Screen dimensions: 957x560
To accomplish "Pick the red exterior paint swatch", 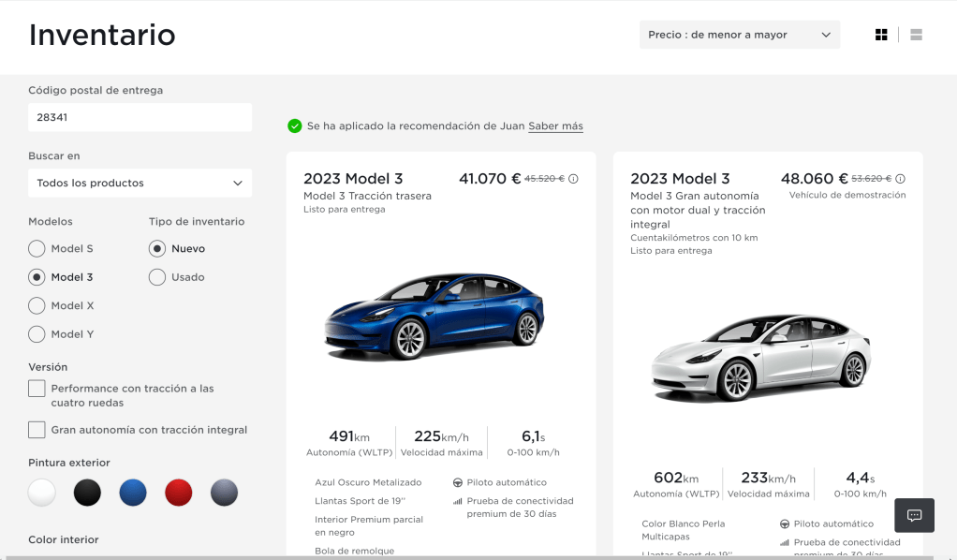I will point(178,493).
